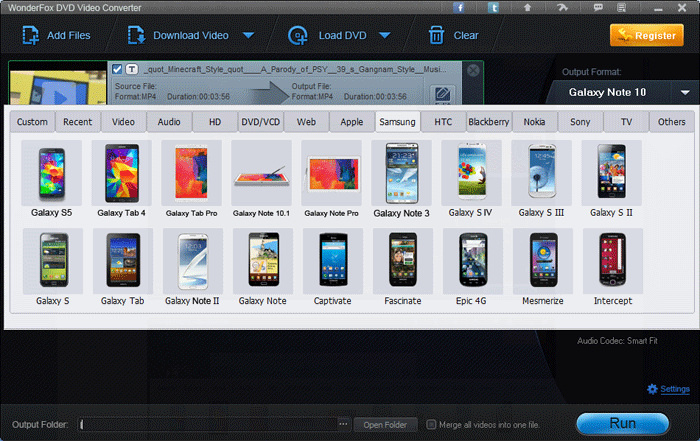Switch to the Others tab

point(671,122)
